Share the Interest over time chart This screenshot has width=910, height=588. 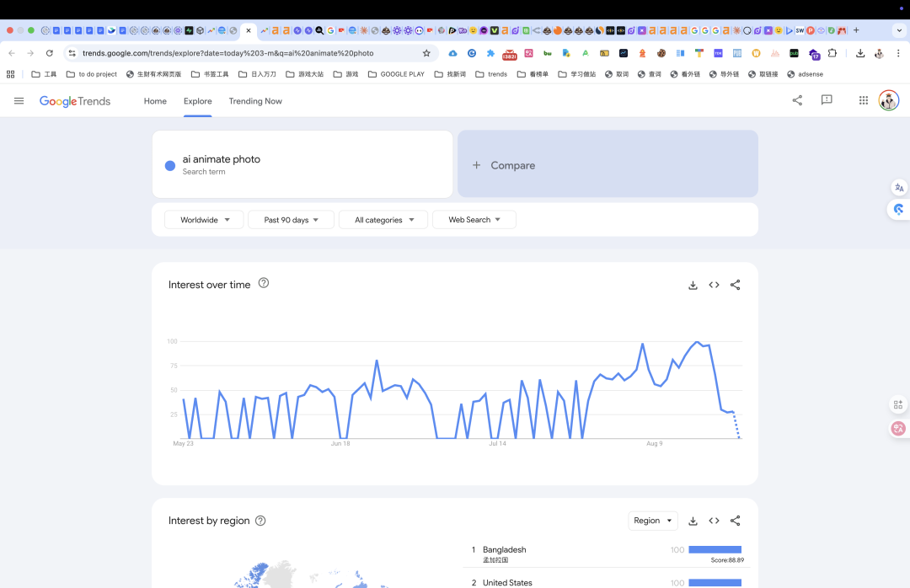coord(736,285)
